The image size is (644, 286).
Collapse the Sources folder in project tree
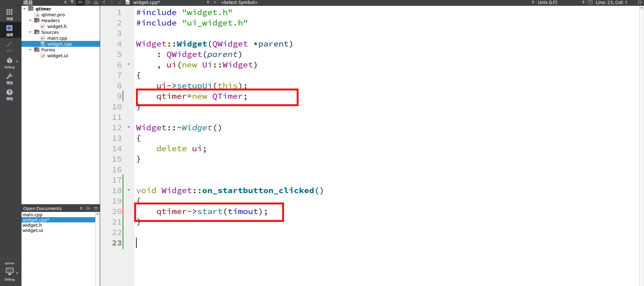(30, 32)
